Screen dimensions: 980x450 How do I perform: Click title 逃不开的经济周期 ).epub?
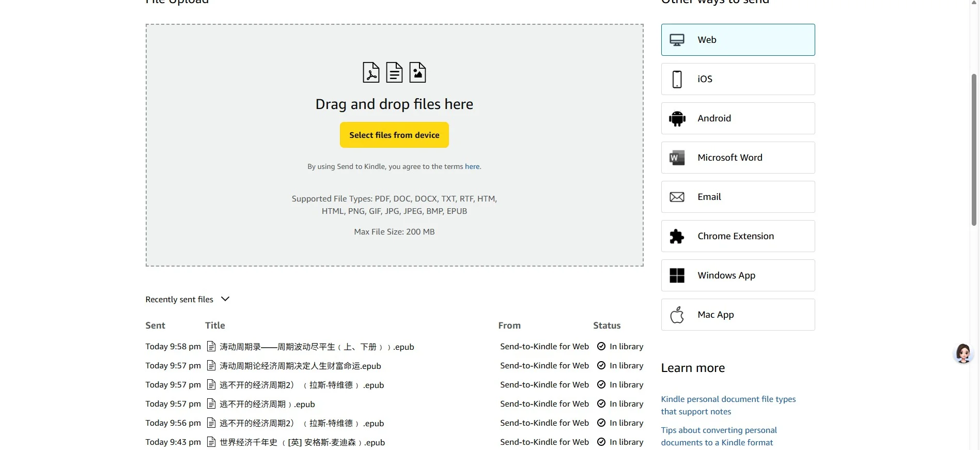tap(267, 404)
